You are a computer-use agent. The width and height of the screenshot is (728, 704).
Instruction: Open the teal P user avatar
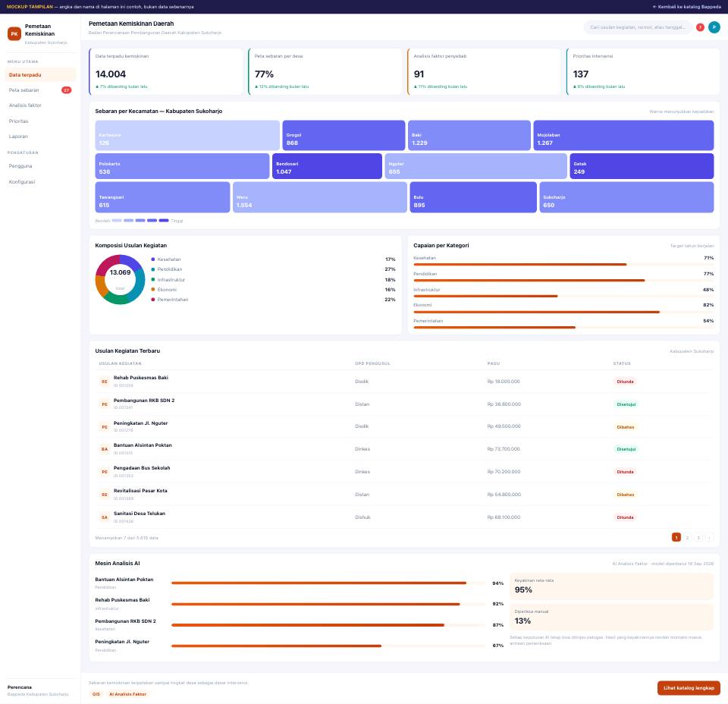pos(714,27)
